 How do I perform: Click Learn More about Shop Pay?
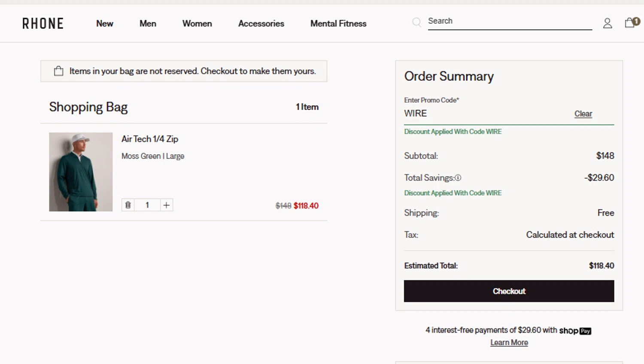(x=509, y=343)
